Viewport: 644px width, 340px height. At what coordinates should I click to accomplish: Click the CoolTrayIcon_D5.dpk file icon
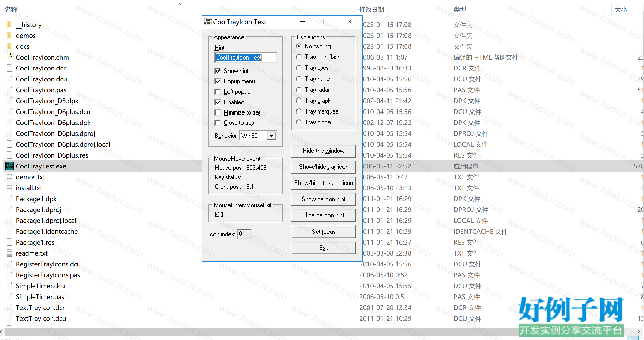click(x=10, y=101)
